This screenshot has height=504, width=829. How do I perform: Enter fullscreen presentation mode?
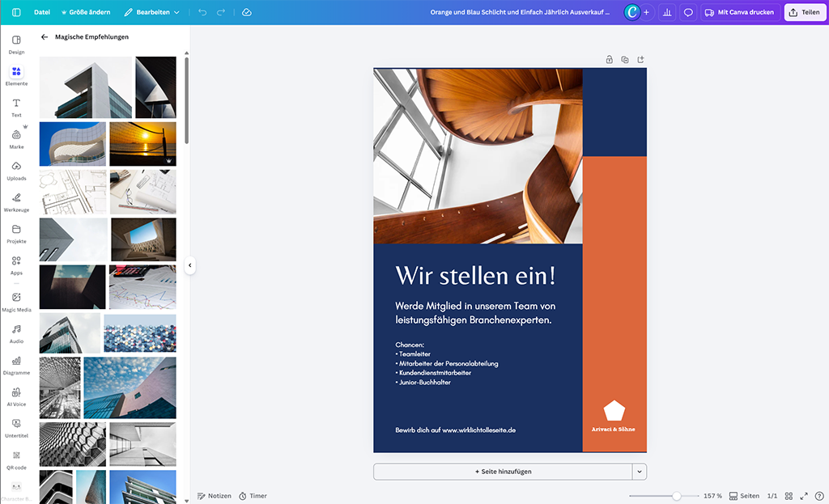click(x=804, y=496)
